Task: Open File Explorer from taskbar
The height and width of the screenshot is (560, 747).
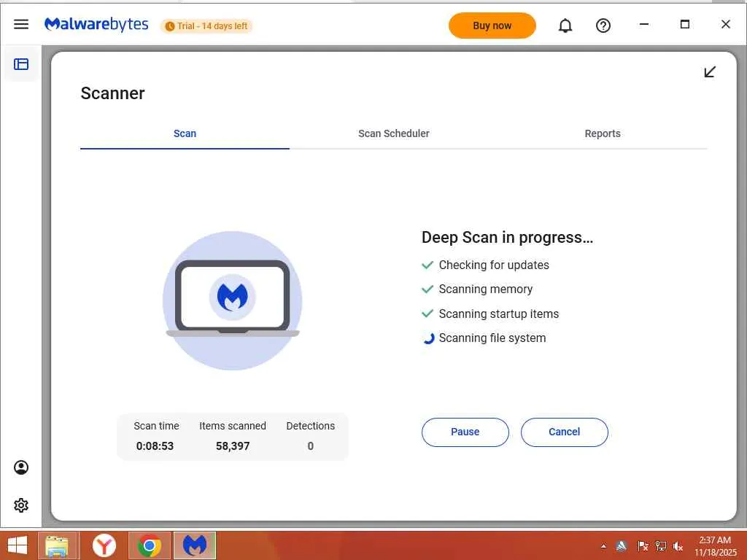Action: point(57,545)
